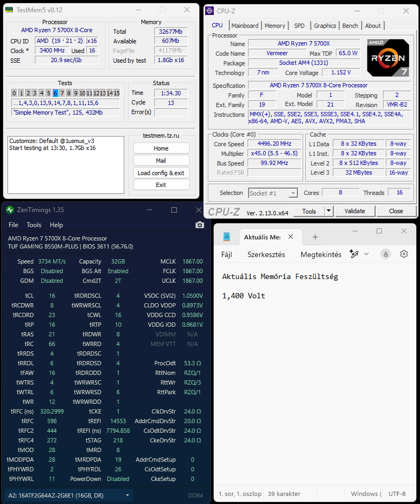
Task: Open the CPU-Z Tools dropdown arrow
Action: tap(328, 211)
